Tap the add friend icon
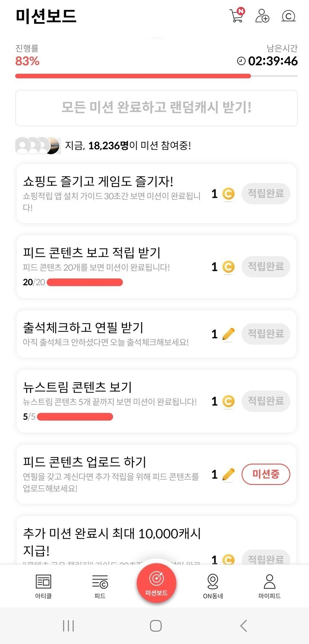The image size is (309, 644). tap(262, 16)
